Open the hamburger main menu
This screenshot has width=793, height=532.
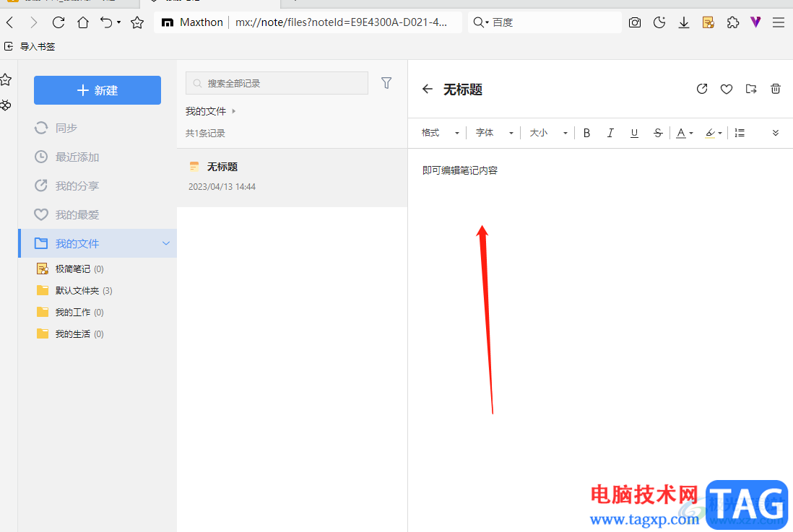tap(779, 22)
